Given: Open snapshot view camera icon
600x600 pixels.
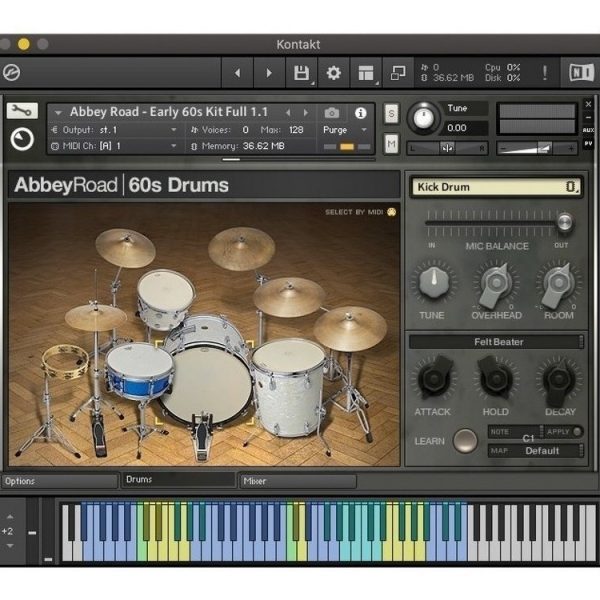Looking at the screenshot, I should pos(332,113).
